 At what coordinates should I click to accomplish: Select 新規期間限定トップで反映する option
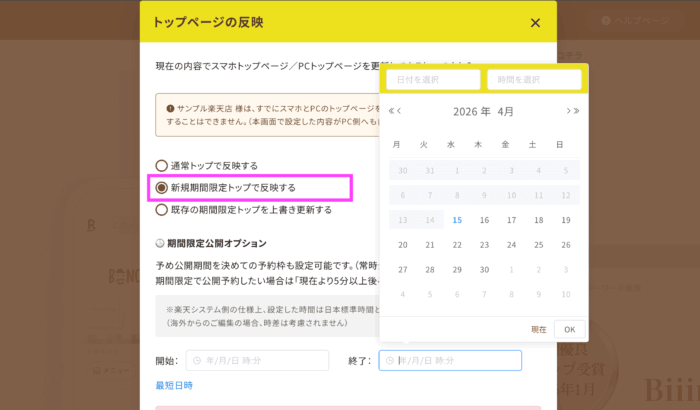click(161, 188)
